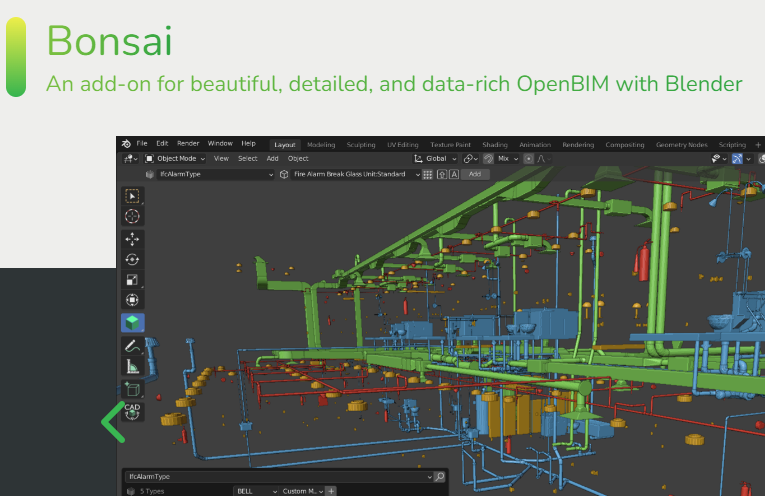Open the IfcAlarmType class dropdown in the header
Screen dimensions: 765x496
(x=215, y=174)
